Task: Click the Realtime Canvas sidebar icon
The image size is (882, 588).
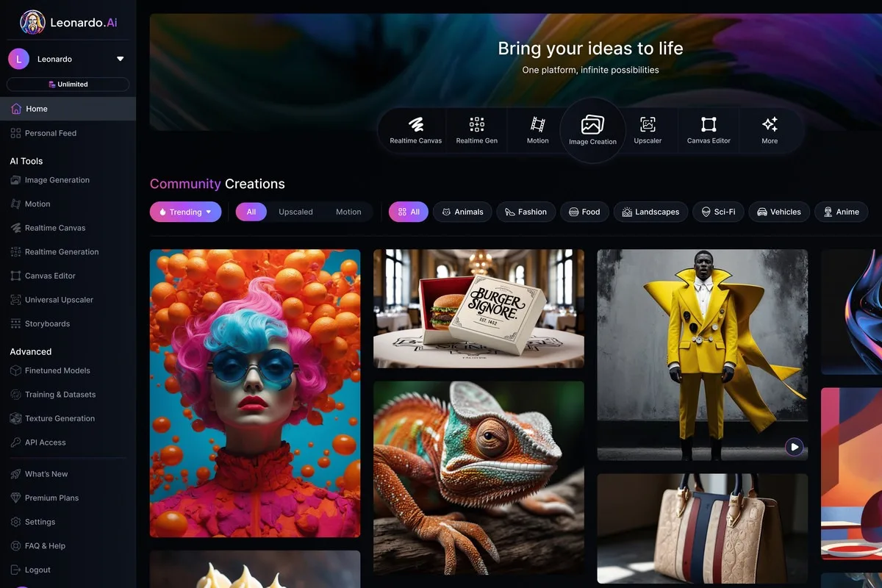Action: [16, 228]
